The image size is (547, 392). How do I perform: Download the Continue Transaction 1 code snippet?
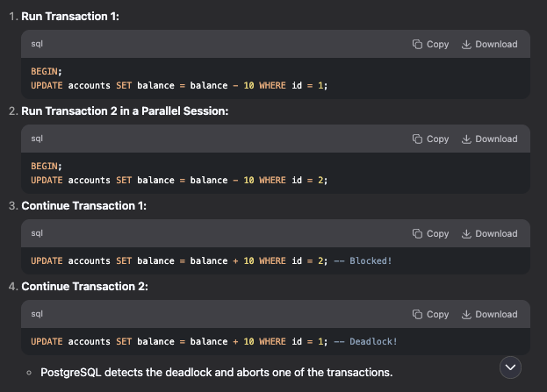pos(489,233)
